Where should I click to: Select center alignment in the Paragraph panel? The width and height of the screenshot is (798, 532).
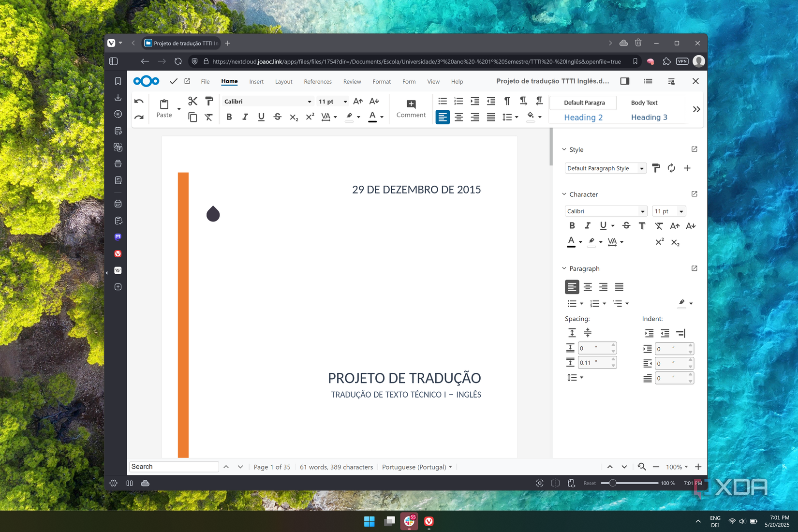tap(588, 286)
